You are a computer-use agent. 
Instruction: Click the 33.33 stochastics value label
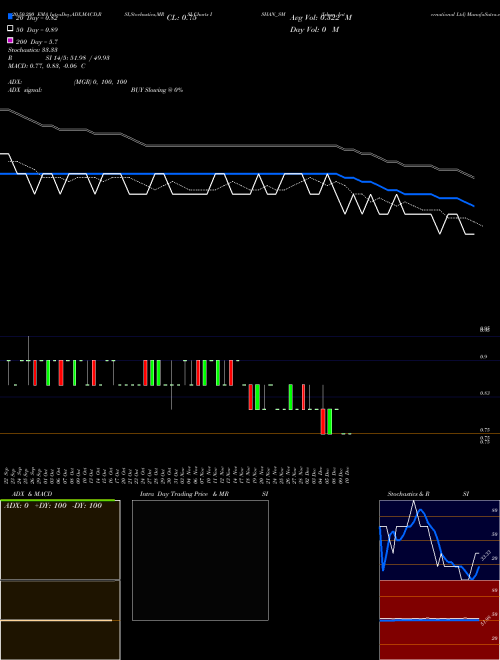point(486,555)
